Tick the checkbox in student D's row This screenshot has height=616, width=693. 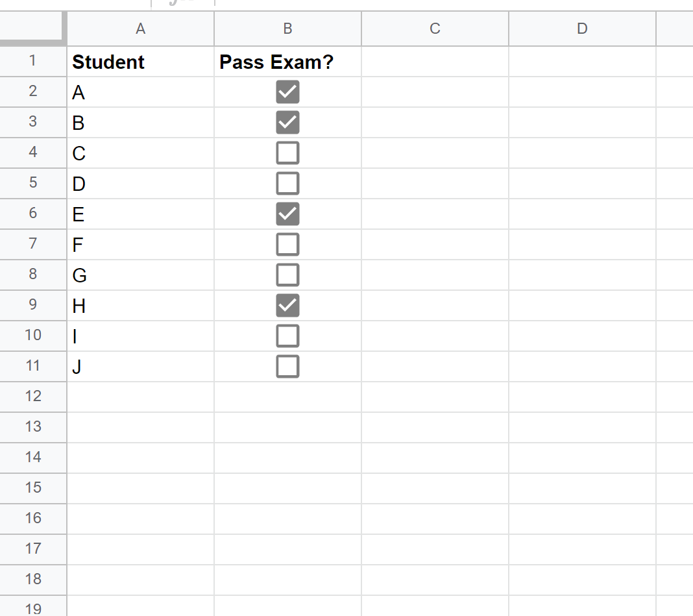[287, 183]
